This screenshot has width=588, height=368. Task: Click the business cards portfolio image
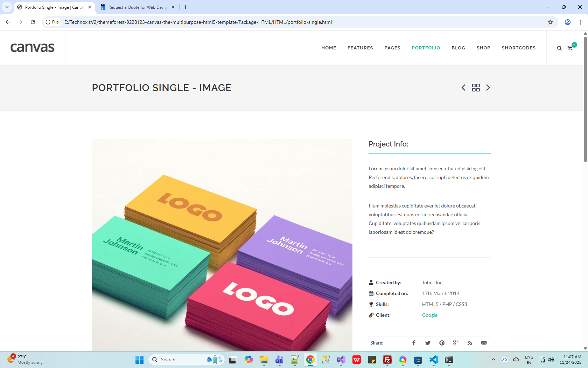coord(222,245)
